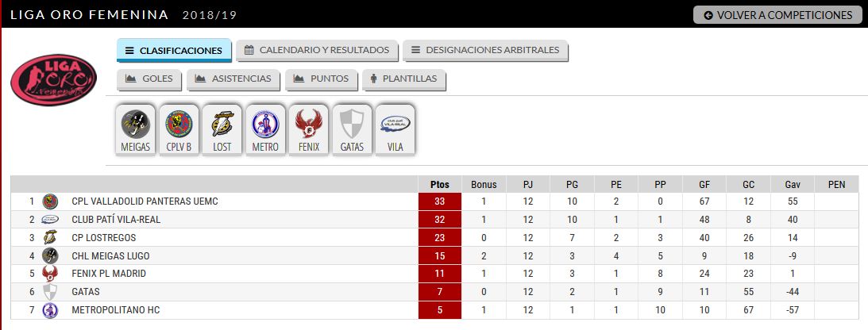
Task: Open Designaciones Arbitrales tab
Action: pyautogui.click(x=485, y=50)
